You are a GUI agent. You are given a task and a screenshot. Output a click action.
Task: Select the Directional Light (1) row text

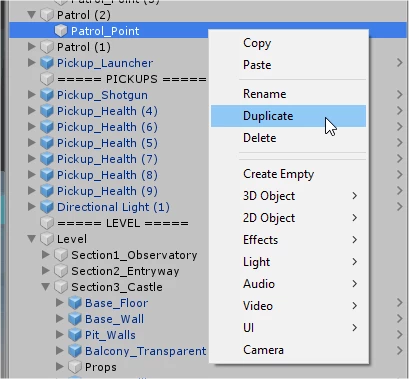pos(113,207)
